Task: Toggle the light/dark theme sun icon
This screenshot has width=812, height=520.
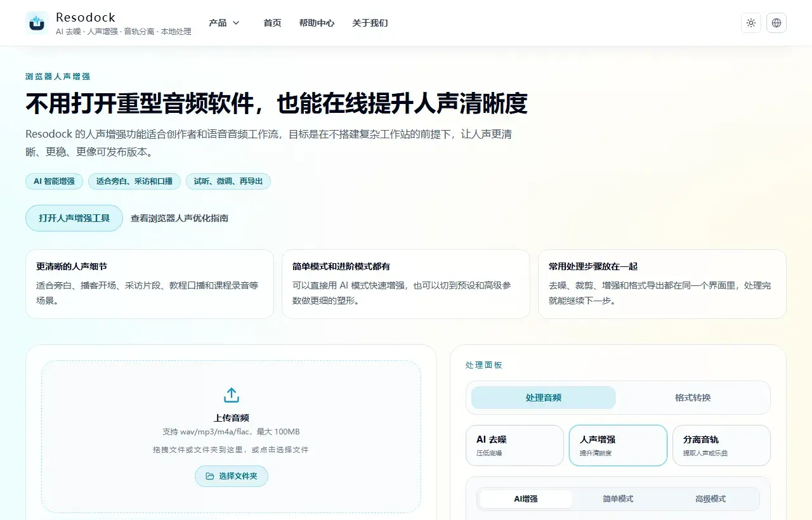Action: point(751,23)
